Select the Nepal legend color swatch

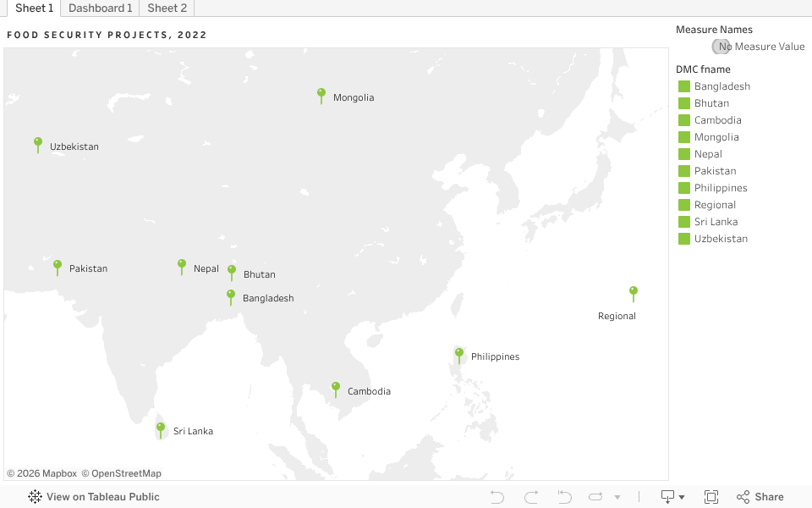[684, 154]
